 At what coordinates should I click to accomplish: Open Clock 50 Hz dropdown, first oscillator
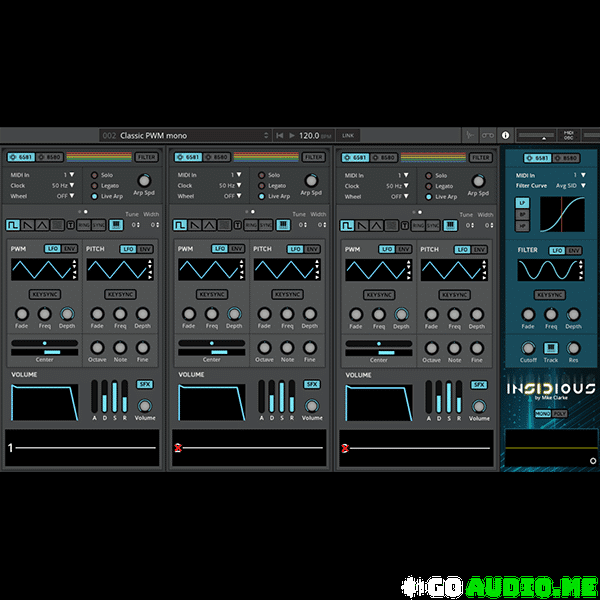pyautogui.click(x=65, y=186)
